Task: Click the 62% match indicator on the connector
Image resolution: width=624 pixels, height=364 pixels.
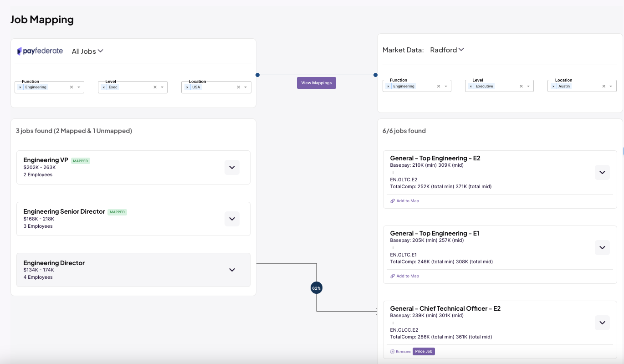Action: point(316,287)
